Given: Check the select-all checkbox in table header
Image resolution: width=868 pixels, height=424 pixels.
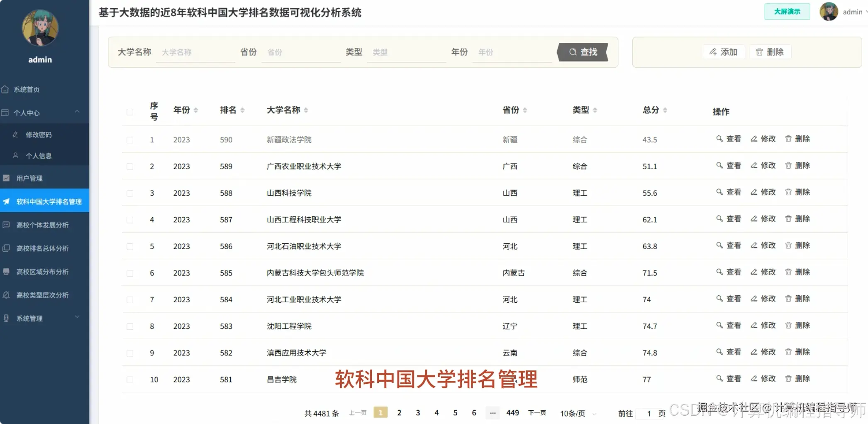Looking at the screenshot, I should tap(130, 111).
